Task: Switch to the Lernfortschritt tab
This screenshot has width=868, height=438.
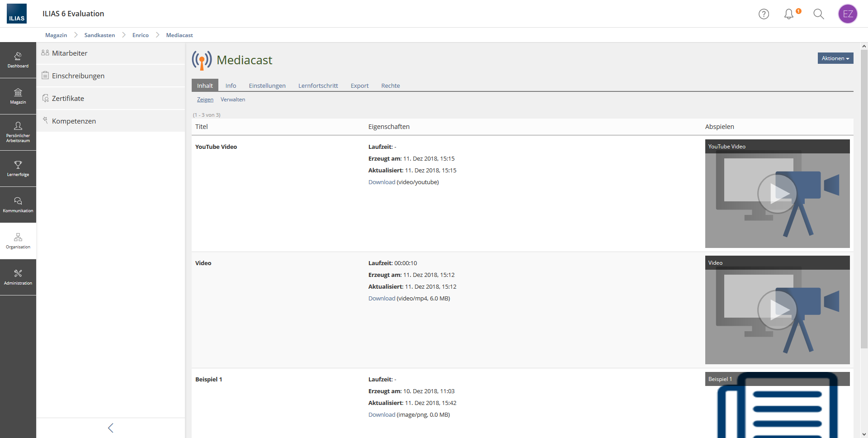Action: pyautogui.click(x=318, y=86)
